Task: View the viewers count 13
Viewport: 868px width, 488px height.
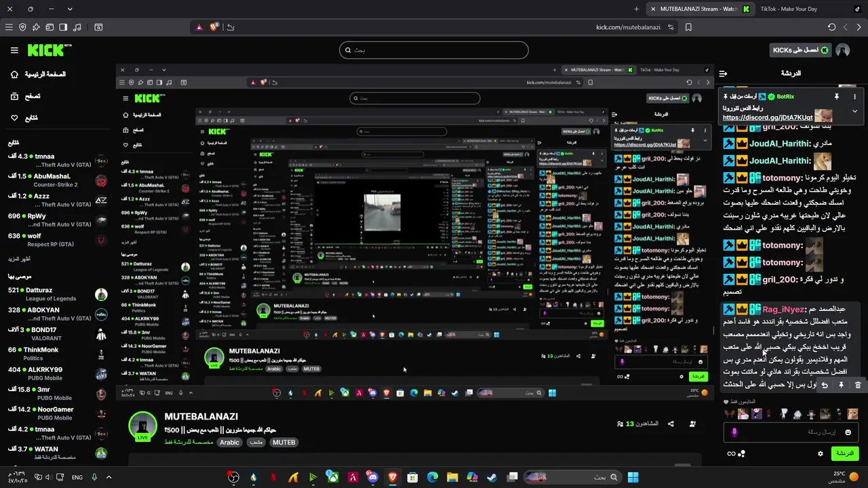Action: pos(637,424)
